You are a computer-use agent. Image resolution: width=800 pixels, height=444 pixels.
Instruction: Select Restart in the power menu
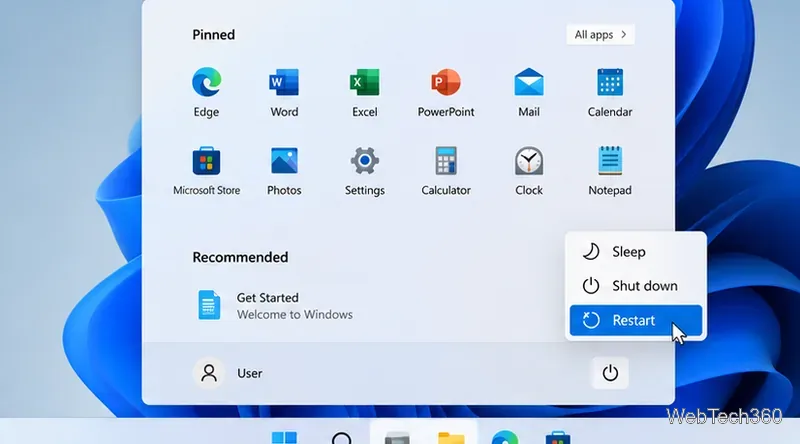click(636, 320)
